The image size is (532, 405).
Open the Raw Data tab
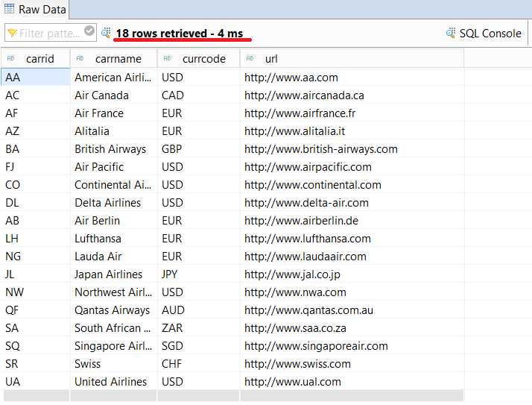pos(35,9)
